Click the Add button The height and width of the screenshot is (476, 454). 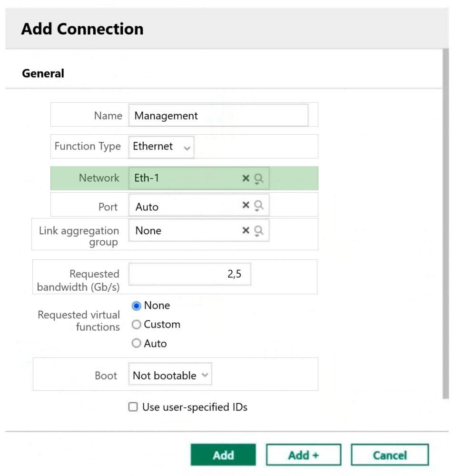pos(223,455)
